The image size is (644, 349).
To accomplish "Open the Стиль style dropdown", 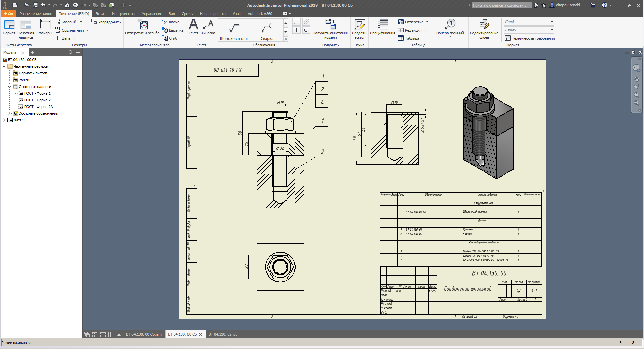I will click(529, 30).
